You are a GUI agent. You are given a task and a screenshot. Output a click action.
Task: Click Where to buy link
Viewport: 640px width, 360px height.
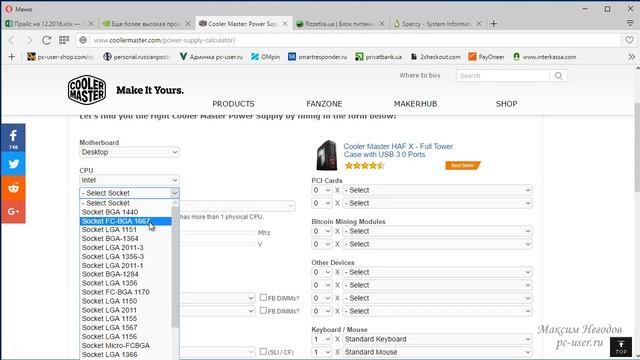(x=420, y=76)
